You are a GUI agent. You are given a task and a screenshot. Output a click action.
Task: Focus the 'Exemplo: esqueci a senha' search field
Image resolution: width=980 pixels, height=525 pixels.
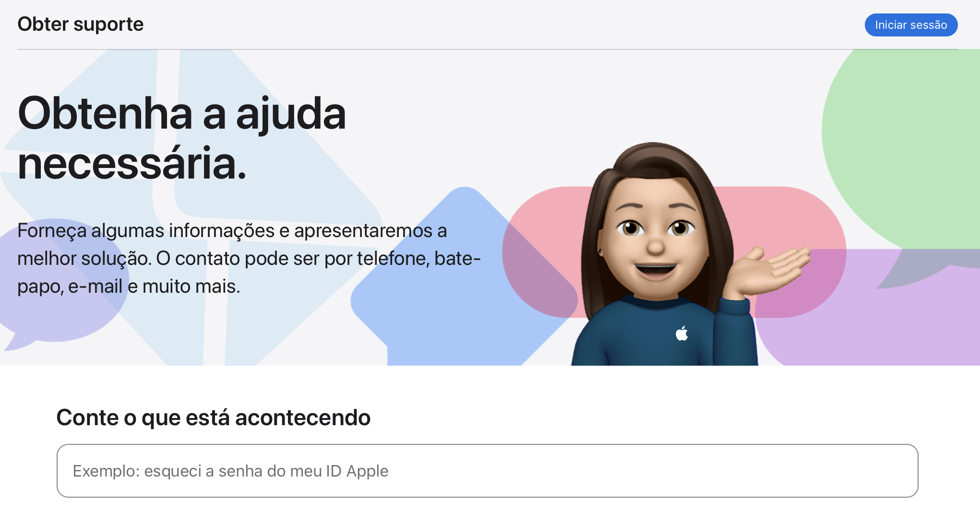coord(488,471)
